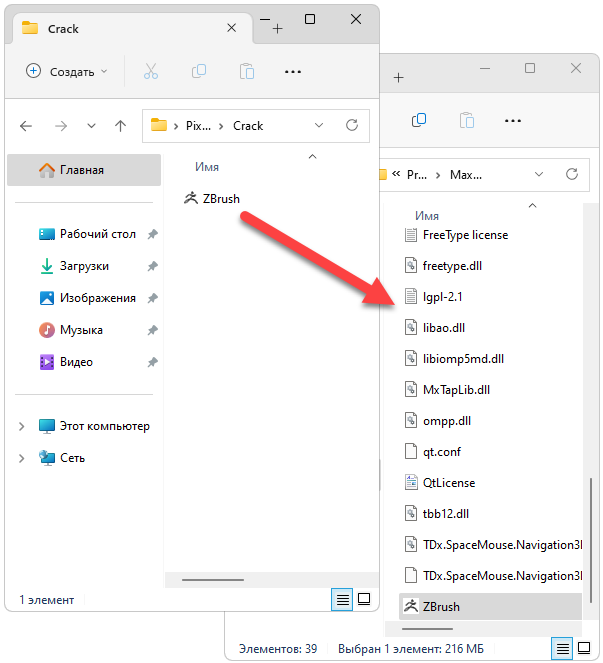This screenshot has width=603, height=663.
Task: Select the tbb12.dll file
Action: click(x=437, y=514)
